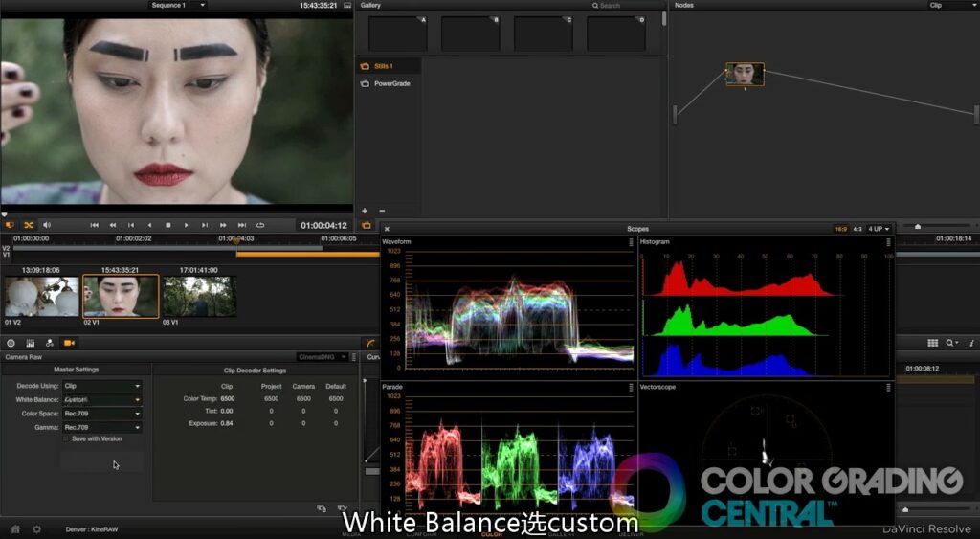Open Parade scope options menu
Viewport: 980px width, 539px height.
pos(631,388)
